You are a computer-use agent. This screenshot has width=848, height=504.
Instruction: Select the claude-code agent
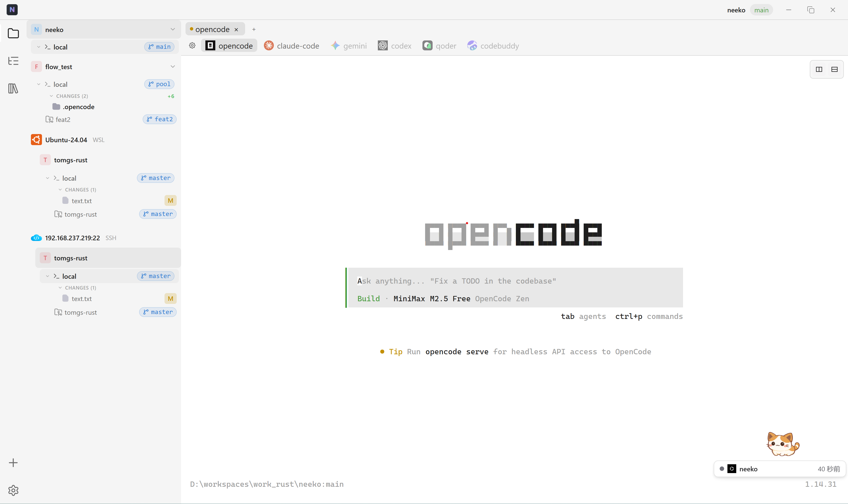point(291,45)
